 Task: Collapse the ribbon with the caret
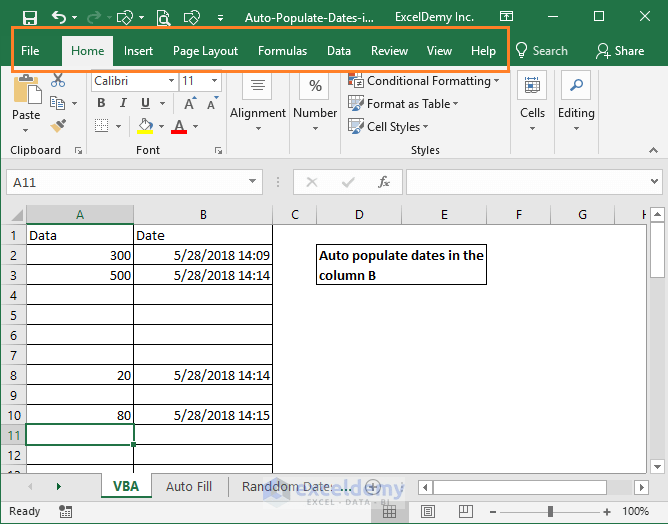click(653, 150)
